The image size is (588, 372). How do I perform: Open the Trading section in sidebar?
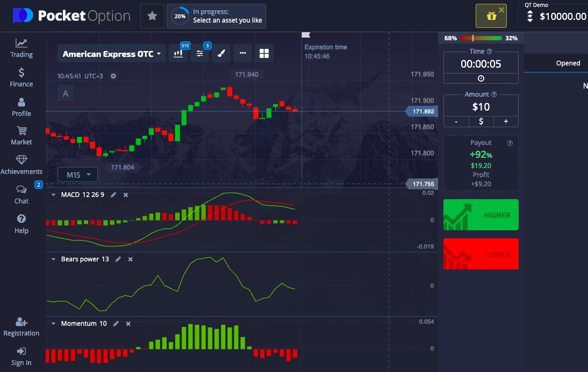click(21, 48)
